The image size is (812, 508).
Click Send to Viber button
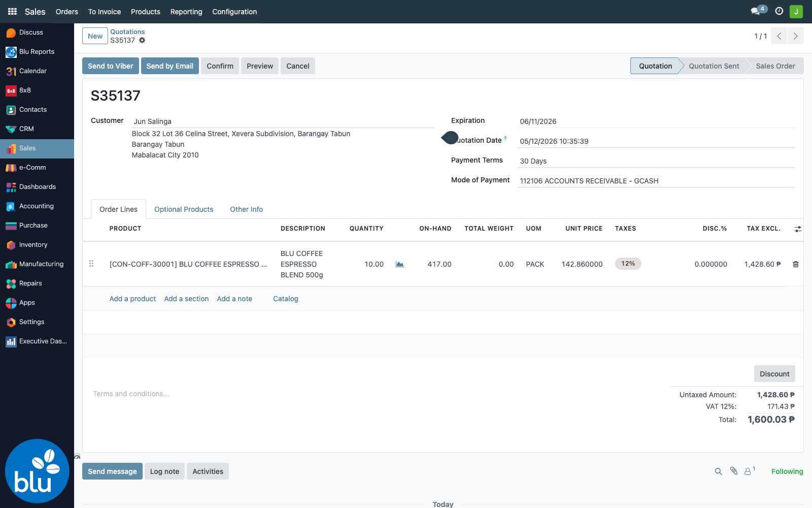(111, 66)
